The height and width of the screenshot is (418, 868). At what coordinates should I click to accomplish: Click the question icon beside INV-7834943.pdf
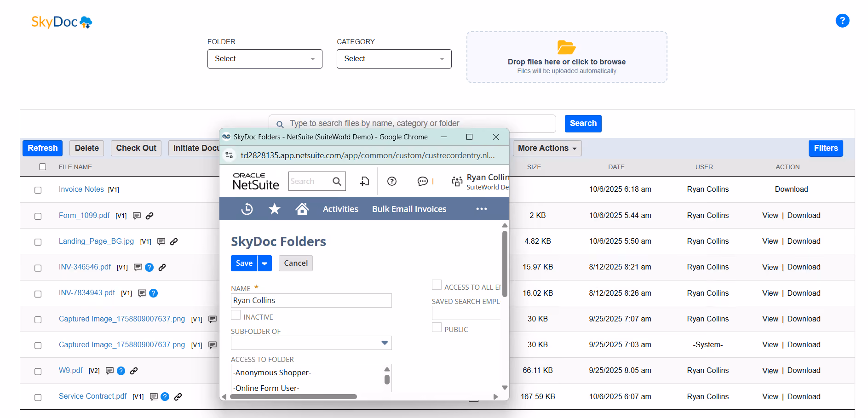tap(154, 293)
